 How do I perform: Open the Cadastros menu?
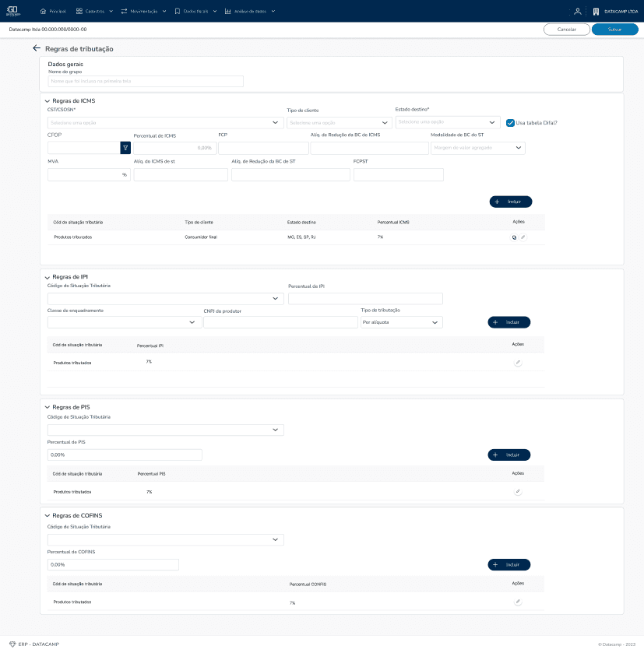[94, 11]
